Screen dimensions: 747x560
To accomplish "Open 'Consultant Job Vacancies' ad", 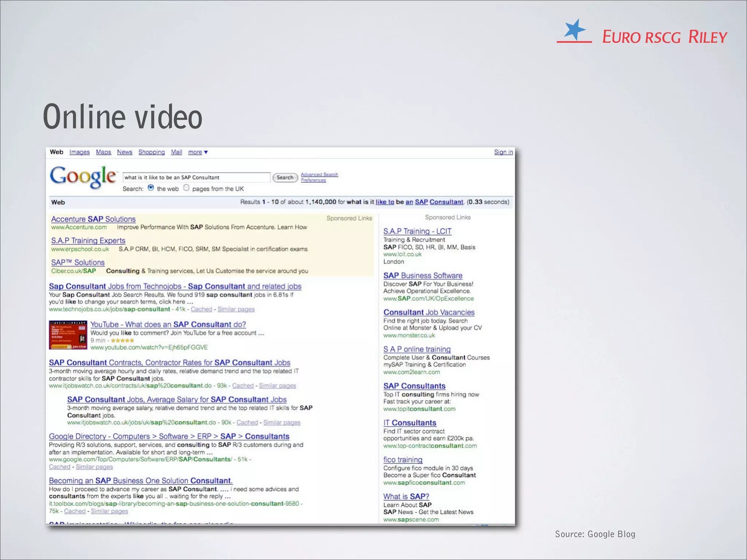I will pos(429,312).
